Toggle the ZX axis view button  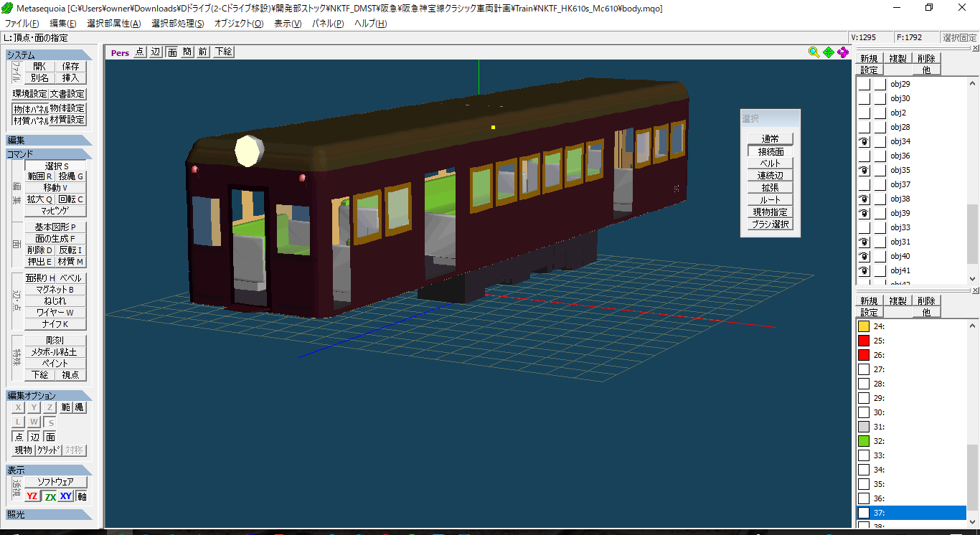click(x=50, y=496)
